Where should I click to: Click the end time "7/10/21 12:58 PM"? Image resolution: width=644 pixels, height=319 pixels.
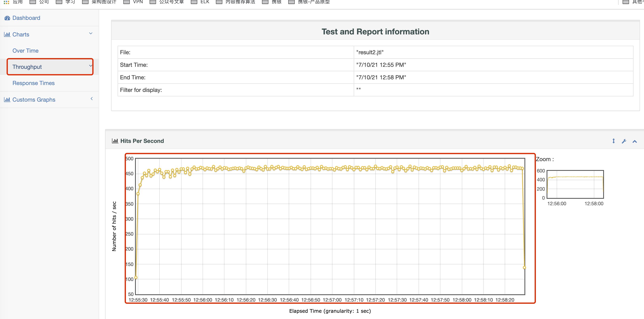click(381, 77)
